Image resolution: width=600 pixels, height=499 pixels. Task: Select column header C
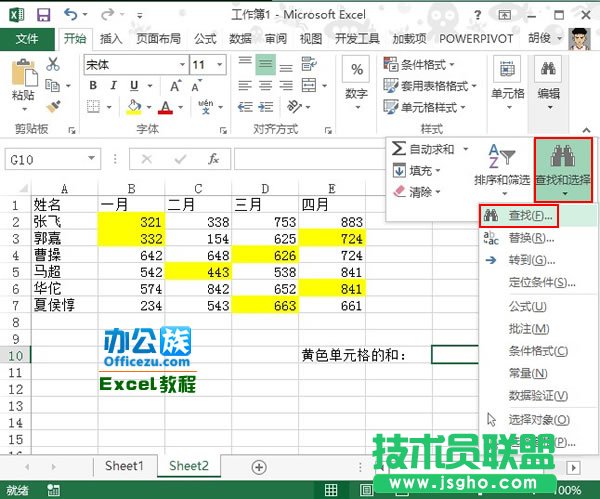click(x=198, y=189)
